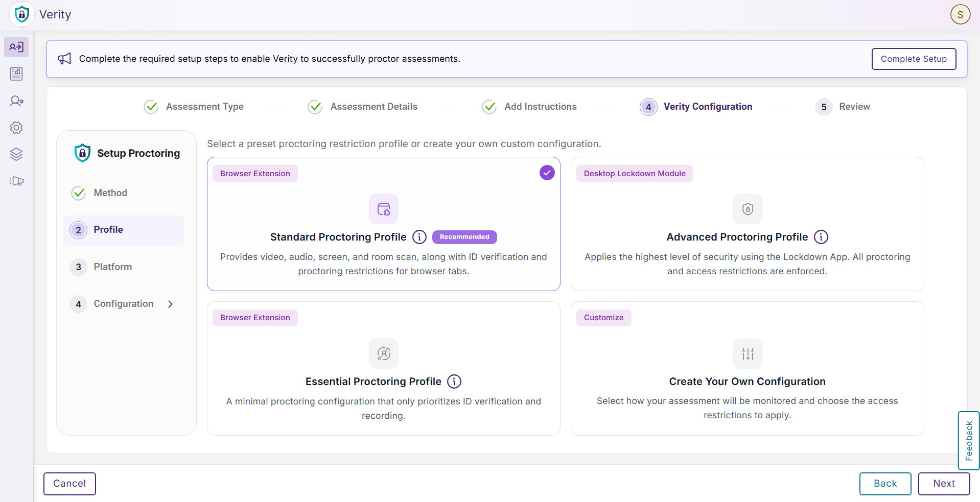Open the announcements sidebar icon
The image size is (980, 502).
click(16, 181)
